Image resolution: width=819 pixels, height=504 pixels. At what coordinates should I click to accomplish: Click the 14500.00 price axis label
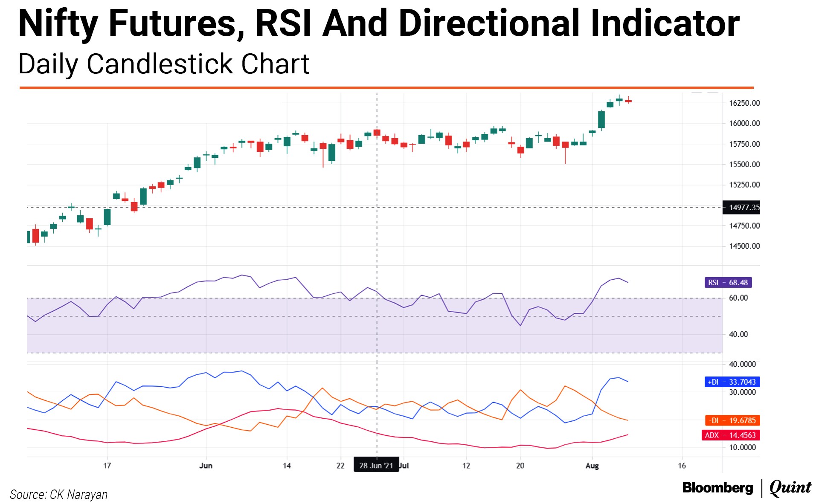744,246
